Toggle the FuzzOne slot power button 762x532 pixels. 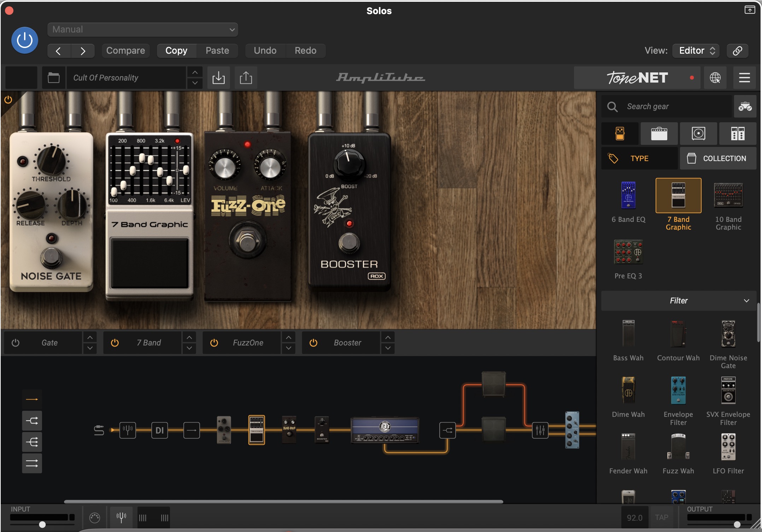pos(214,343)
